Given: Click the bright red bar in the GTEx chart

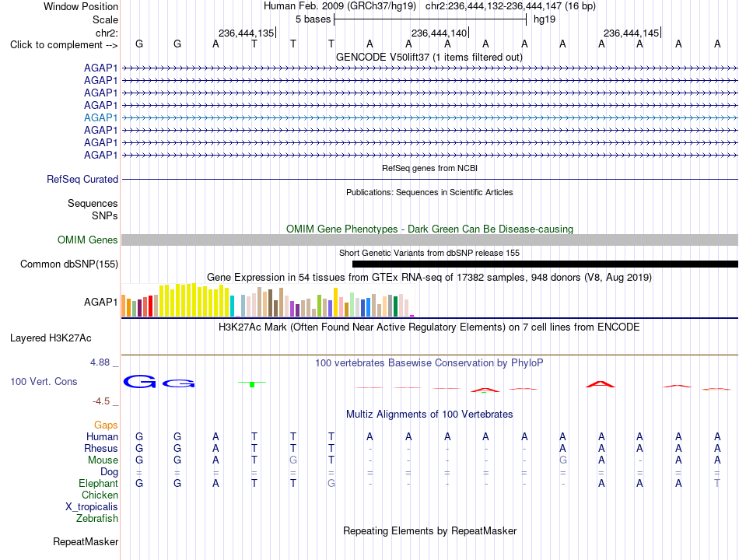Looking at the screenshot, I should pos(150,306).
